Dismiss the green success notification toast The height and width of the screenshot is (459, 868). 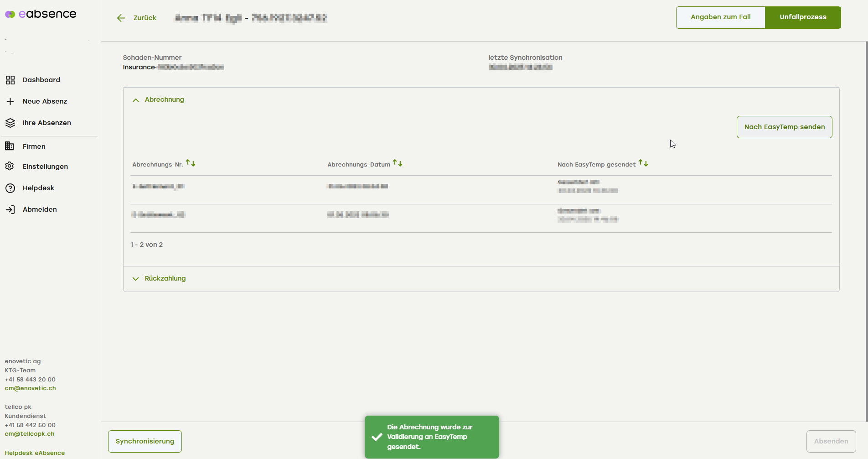[x=431, y=437]
